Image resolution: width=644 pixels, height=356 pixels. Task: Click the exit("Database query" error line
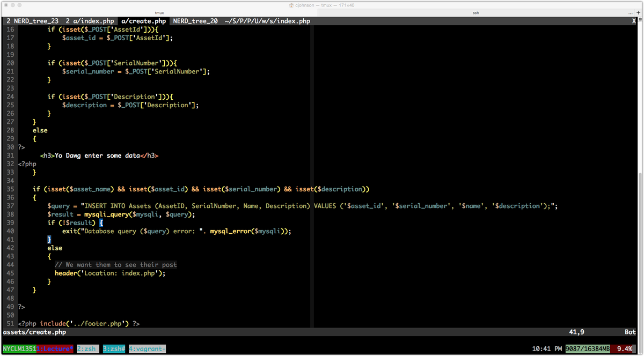coord(177,231)
